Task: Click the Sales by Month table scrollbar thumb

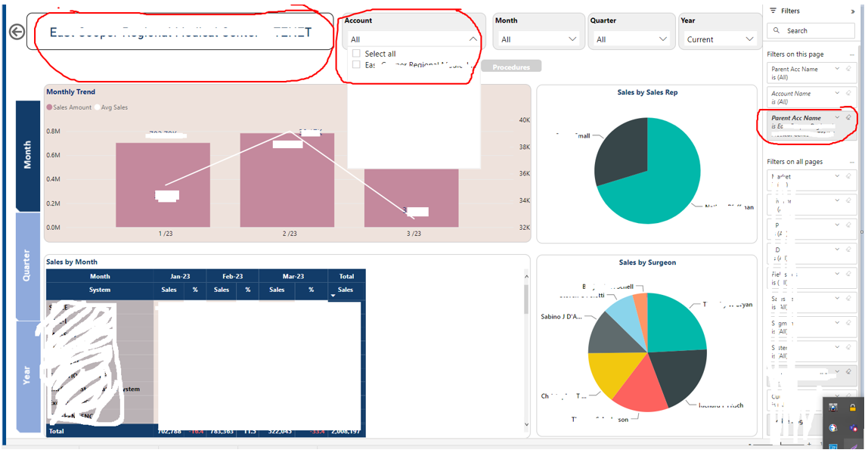Action: click(x=526, y=299)
